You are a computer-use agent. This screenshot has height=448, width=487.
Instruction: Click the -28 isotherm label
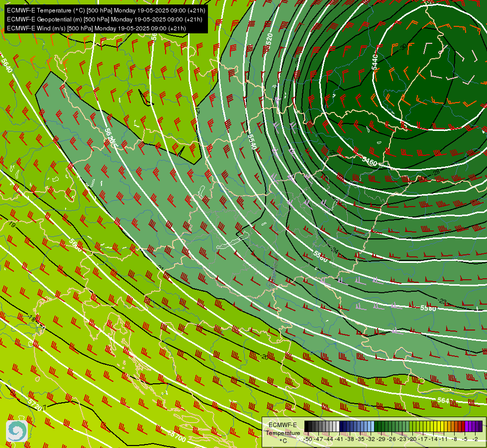click(x=436, y=172)
